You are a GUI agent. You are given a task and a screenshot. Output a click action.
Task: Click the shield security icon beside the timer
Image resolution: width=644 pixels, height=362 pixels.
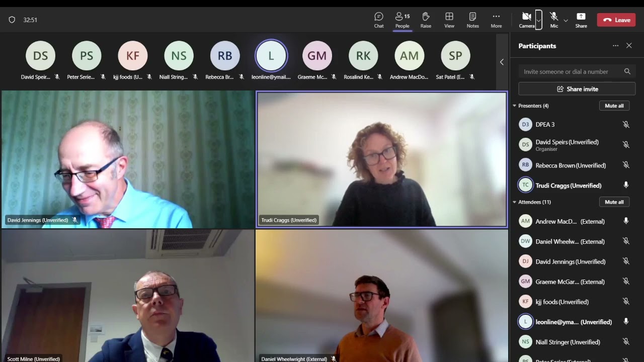[x=12, y=20]
